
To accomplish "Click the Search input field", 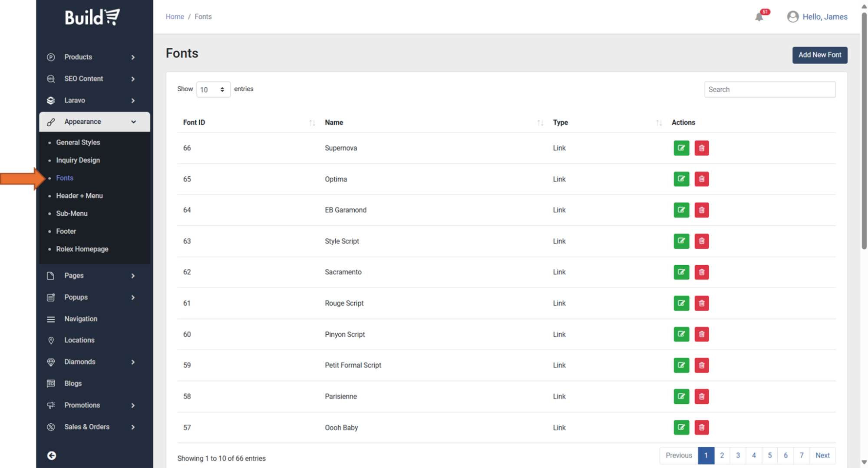I will pos(769,89).
